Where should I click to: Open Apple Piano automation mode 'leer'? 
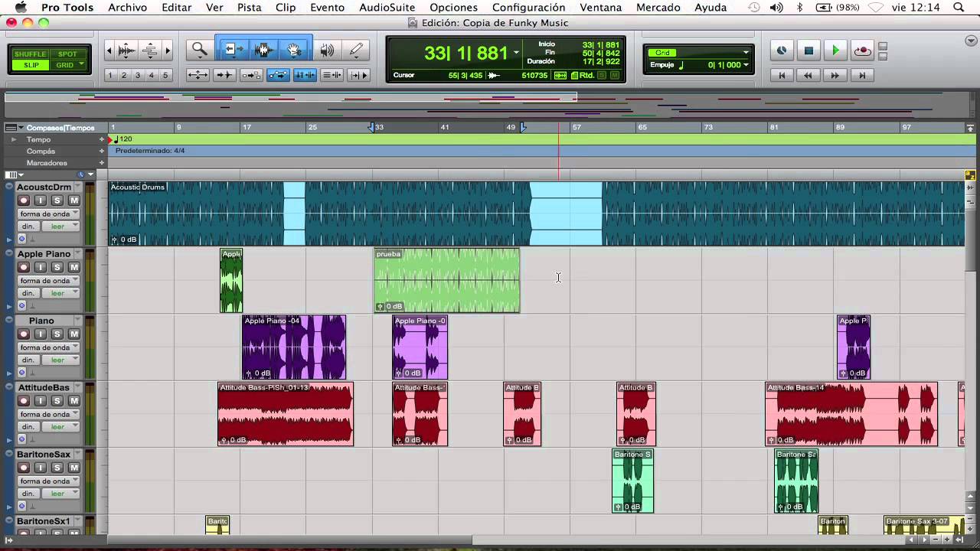point(60,293)
